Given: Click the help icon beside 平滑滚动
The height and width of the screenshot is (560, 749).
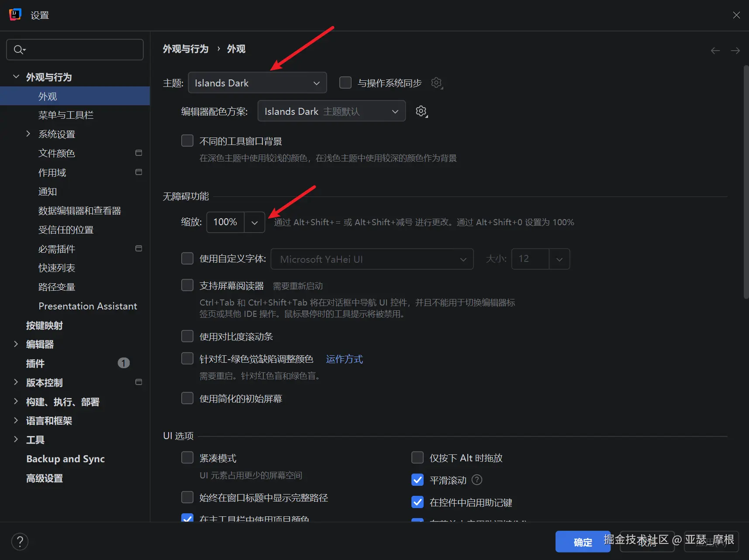Looking at the screenshot, I should pyautogui.click(x=477, y=480).
